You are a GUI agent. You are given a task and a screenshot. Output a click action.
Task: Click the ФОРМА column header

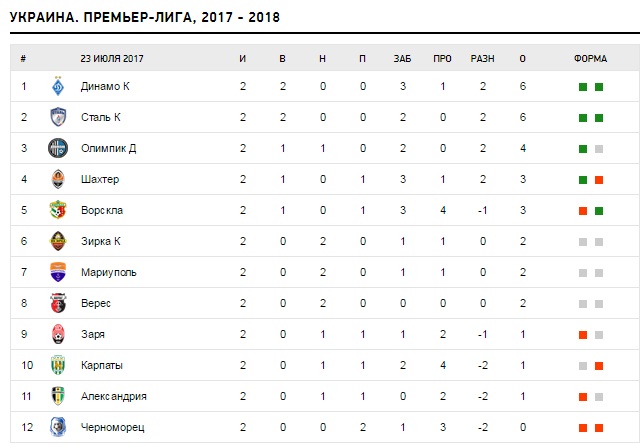pos(590,58)
